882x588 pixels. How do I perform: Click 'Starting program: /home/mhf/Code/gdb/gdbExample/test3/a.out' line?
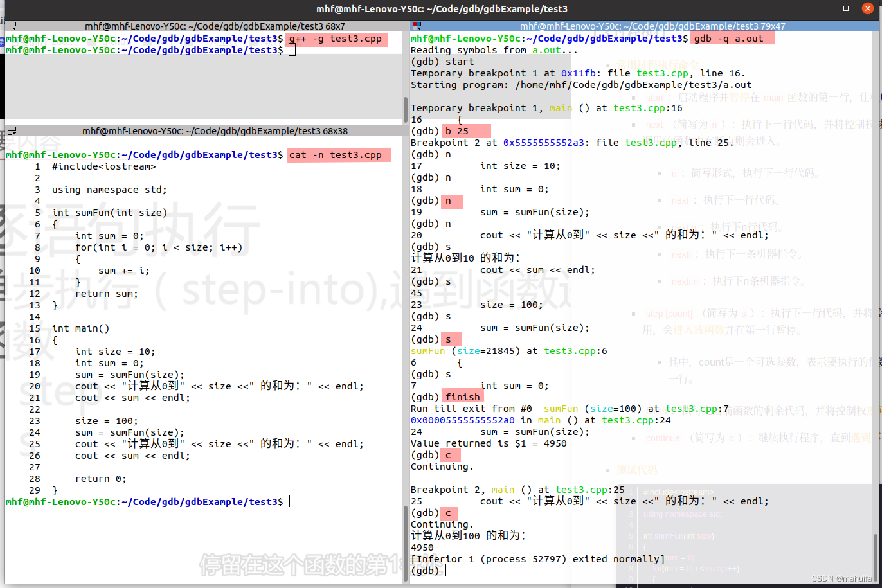pyautogui.click(x=581, y=85)
